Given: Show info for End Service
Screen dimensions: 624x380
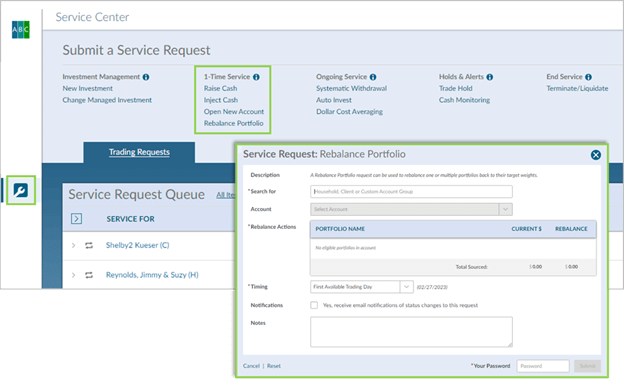Looking at the screenshot, I should click(x=589, y=77).
